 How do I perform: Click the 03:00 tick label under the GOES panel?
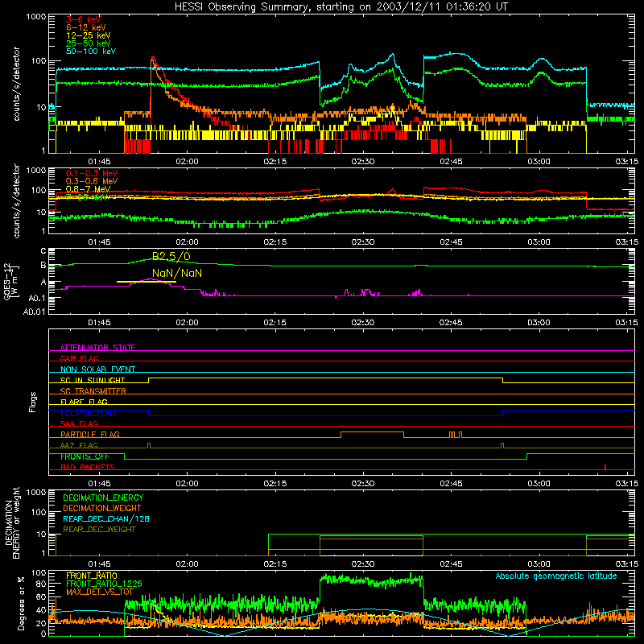539,323
